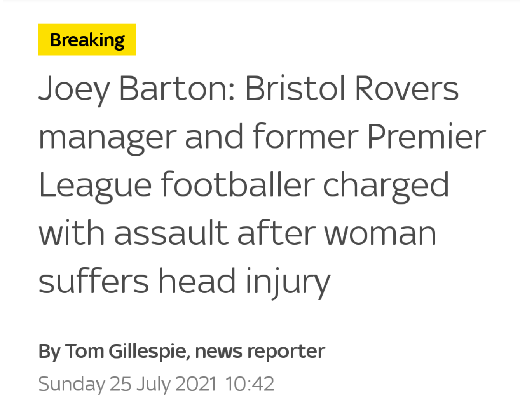Click the word charged in headline

pyautogui.click(x=386, y=187)
